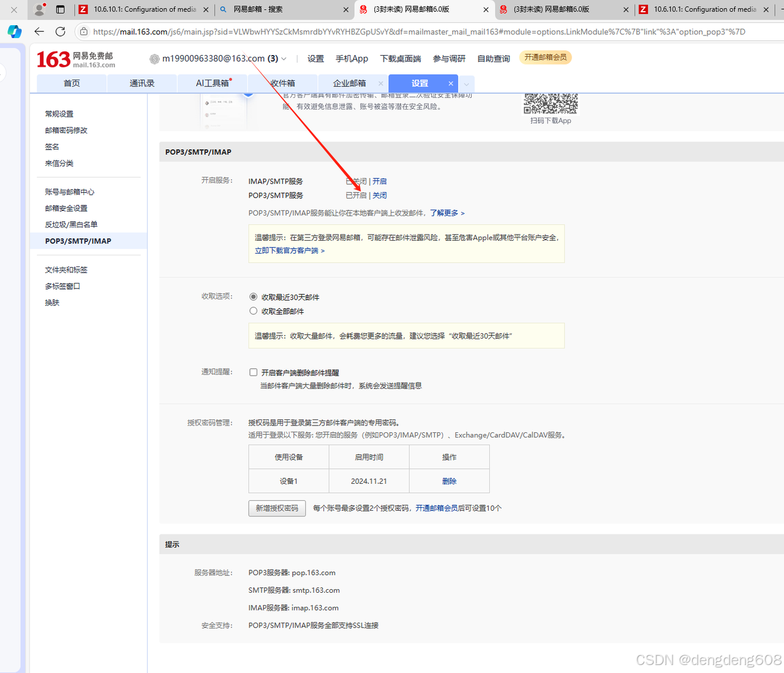Click 了解更多 link
The height and width of the screenshot is (673, 784).
[x=447, y=213]
